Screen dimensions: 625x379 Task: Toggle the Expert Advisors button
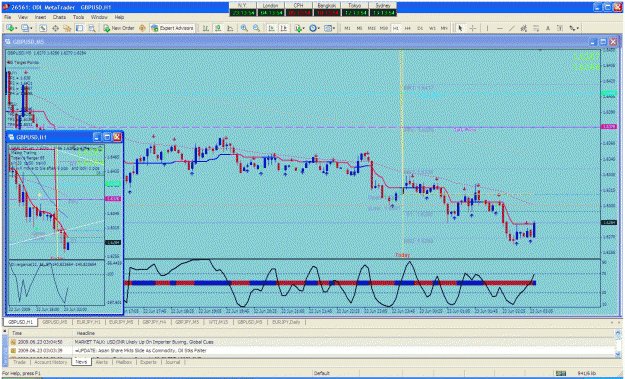172,28
